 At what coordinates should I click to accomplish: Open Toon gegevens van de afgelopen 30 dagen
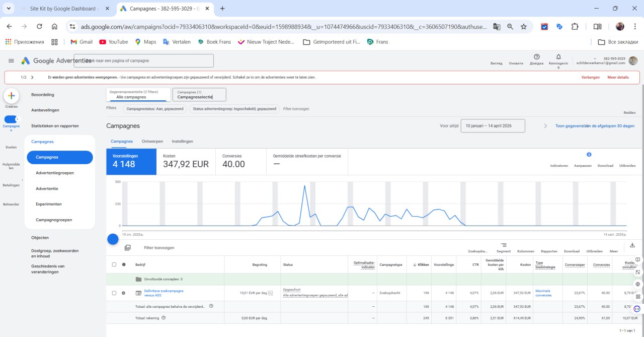tap(595, 125)
